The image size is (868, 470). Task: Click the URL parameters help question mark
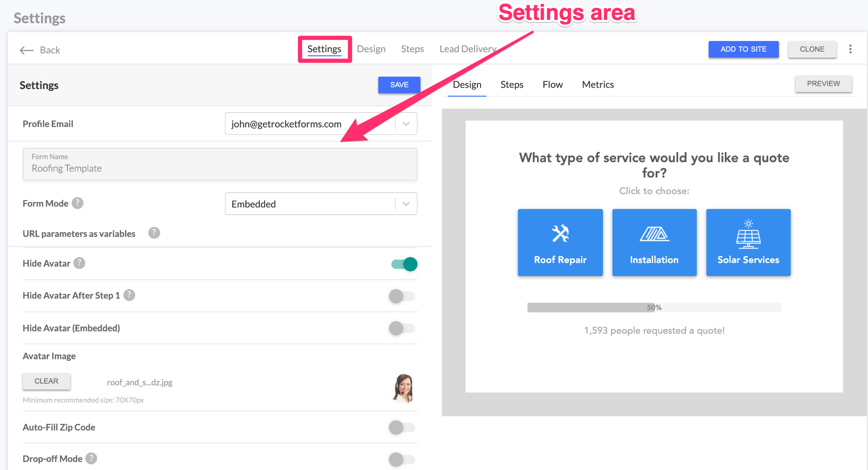click(x=154, y=233)
